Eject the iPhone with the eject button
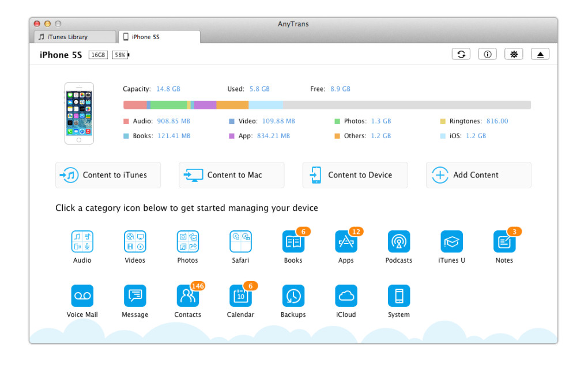 (540, 54)
